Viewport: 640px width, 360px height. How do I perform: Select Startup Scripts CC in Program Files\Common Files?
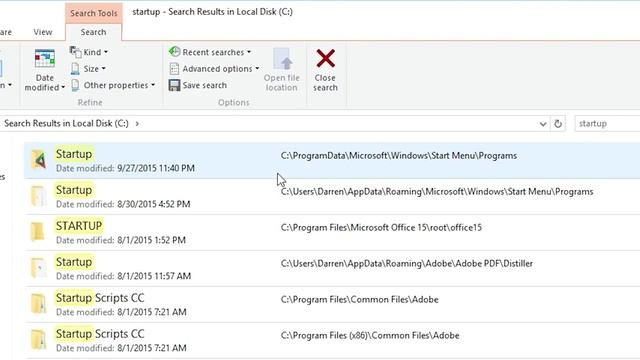click(x=332, y=304)
